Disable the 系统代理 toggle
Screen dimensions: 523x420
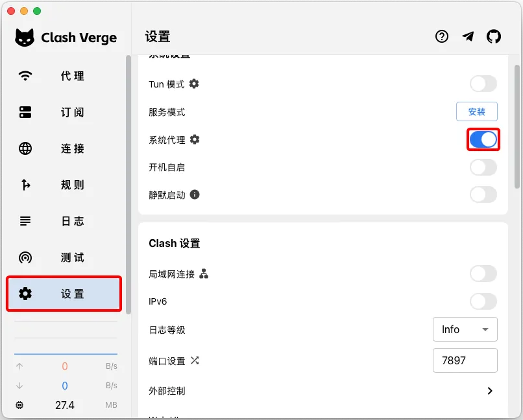pos(483,139)
